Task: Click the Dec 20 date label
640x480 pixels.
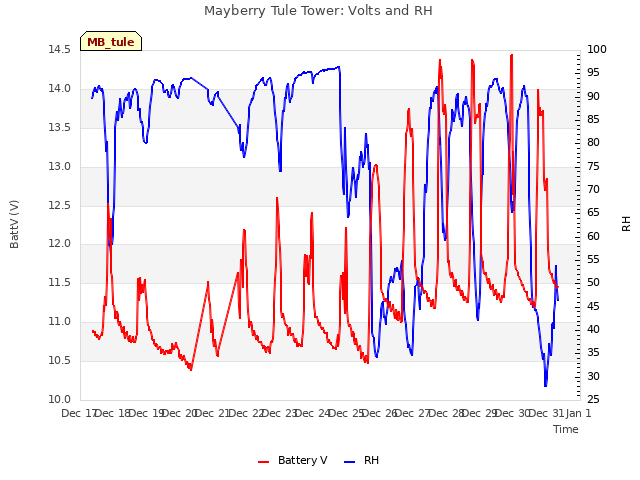Action: click(180, 413)
